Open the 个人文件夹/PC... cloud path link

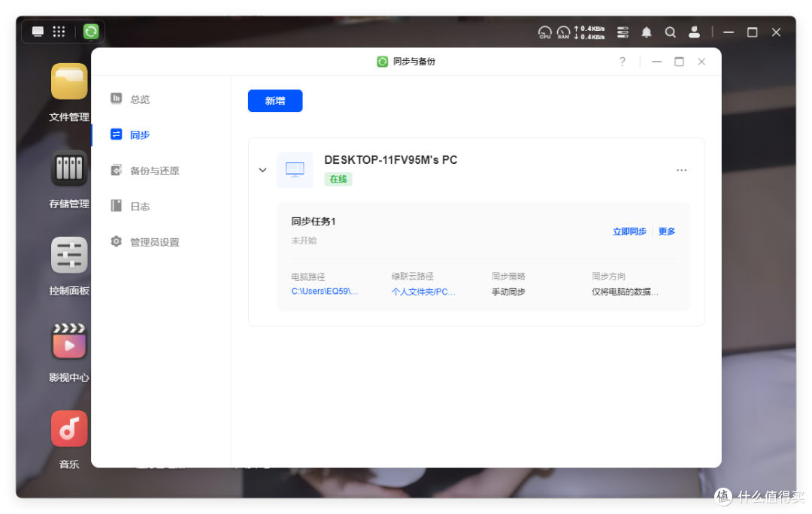pyautogui.click(x=423, y=292)
